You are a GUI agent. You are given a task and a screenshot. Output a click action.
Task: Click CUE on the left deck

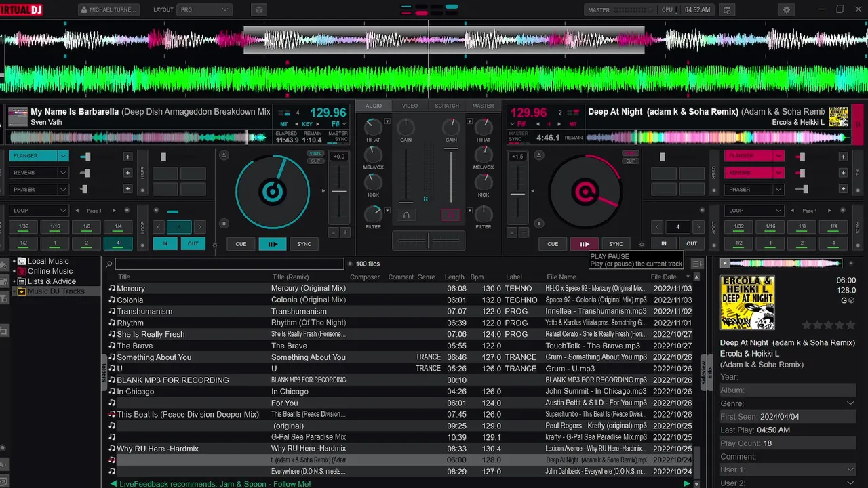[x=241, y=244]
